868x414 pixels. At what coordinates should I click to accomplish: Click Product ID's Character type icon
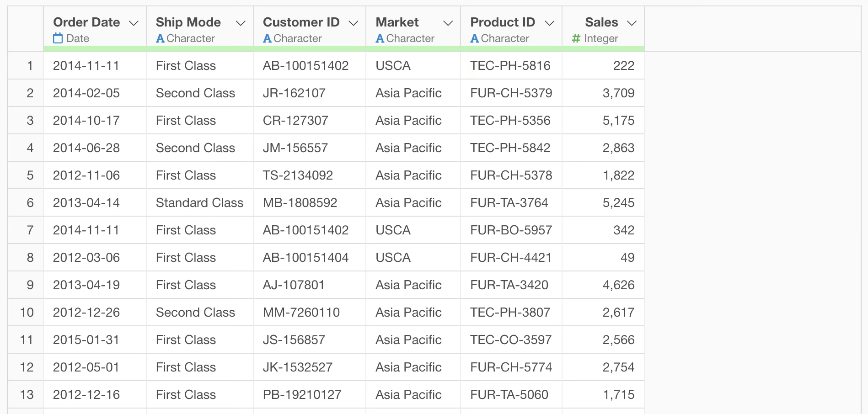point(475,39)
